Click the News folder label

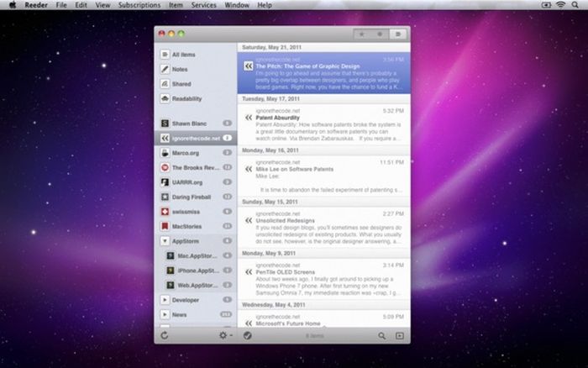(179, 315)
